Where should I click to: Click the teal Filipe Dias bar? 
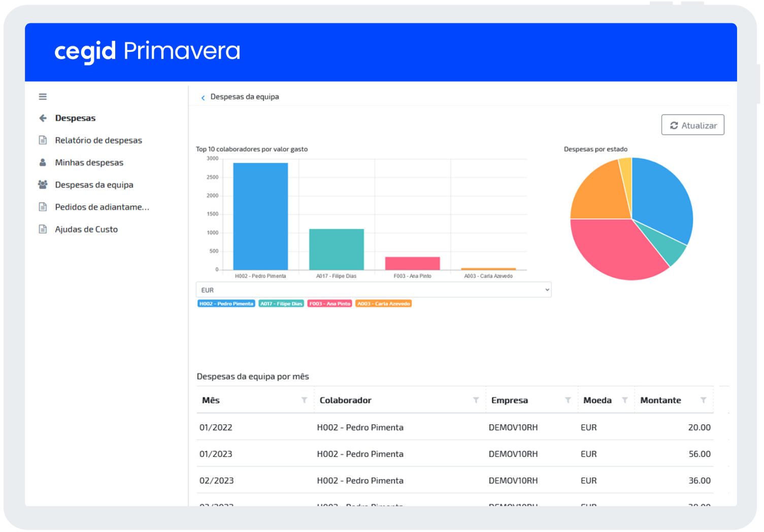[337, 249]
